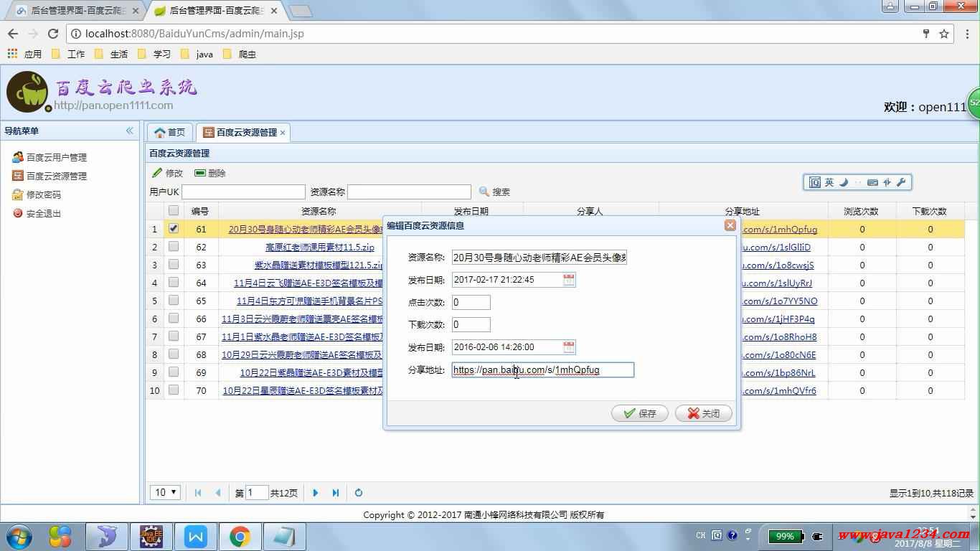Select 修改密码 in navigation menu
Viewport: 980px width, 551px height.
tap(37, 194)
